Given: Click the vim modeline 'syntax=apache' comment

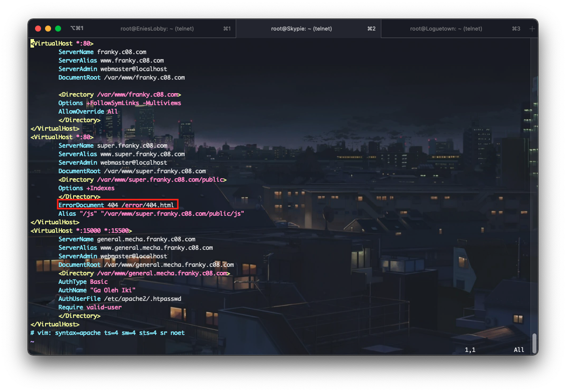Looking at the screenshot, I should (108, 333).
